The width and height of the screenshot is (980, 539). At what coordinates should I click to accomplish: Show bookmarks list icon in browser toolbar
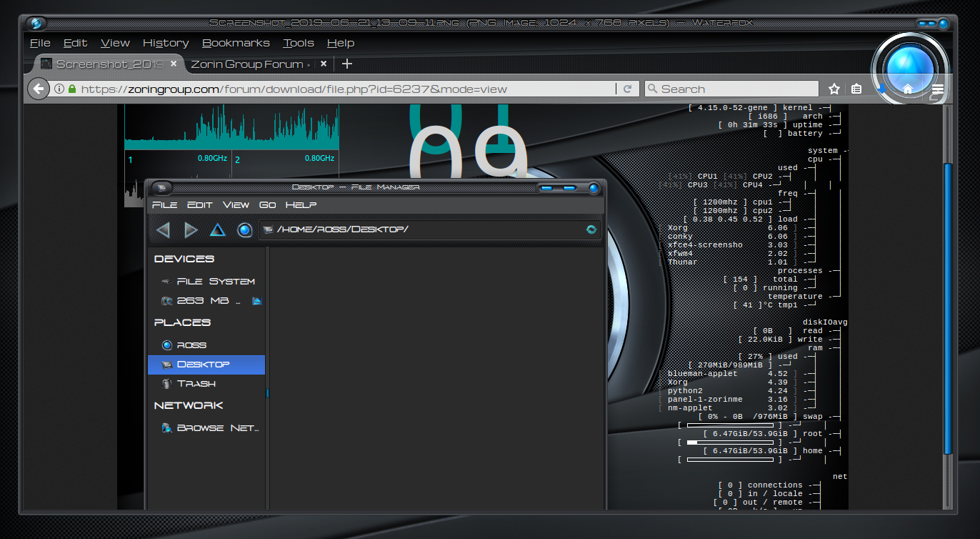(857, 89)
